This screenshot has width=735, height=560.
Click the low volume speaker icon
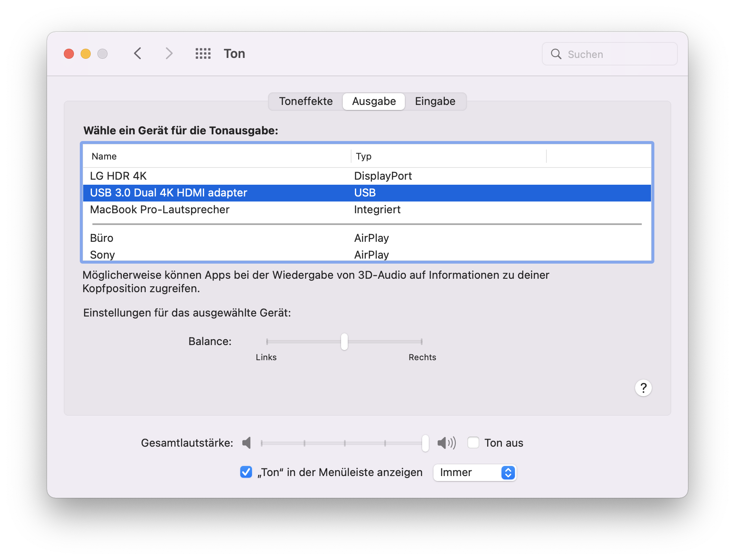coord(247,443)
